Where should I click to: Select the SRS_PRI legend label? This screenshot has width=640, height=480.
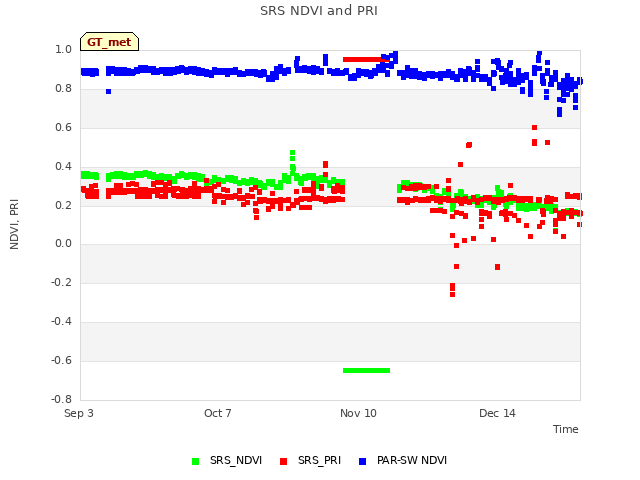pos(319,460)
